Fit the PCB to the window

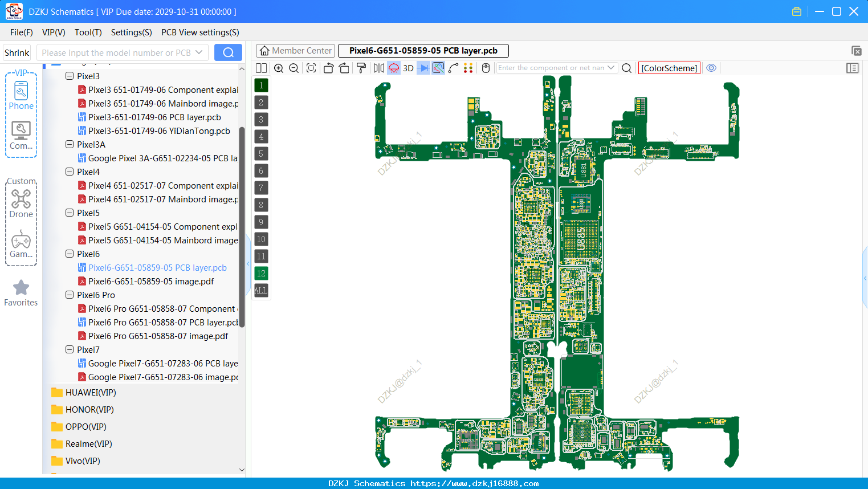(311, 68)
